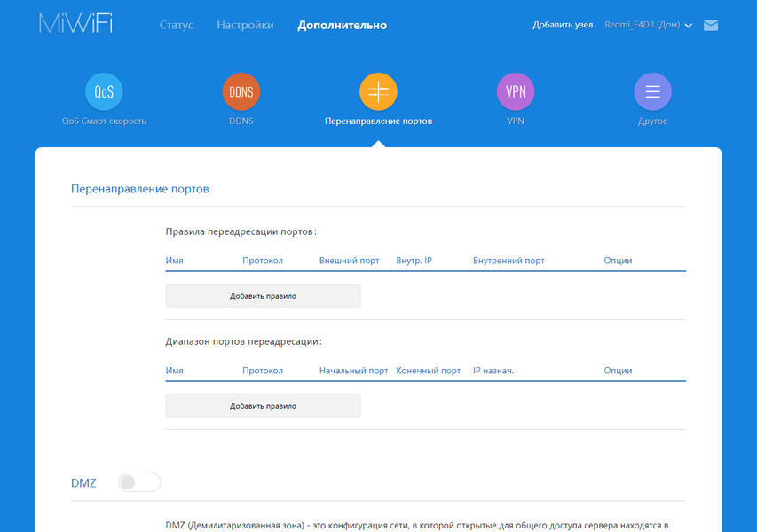
Task: Open the purple VPN icon
Action: coord(516,91)
